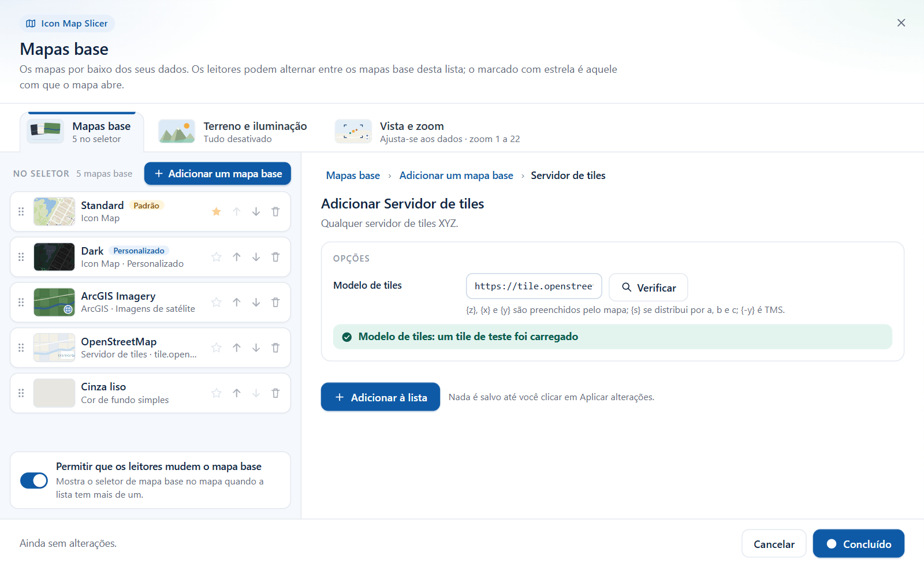Image resolution: width=924 pixels, height=567 pixels.
Task: Delete the Dark basemap
Action: click(x=275, y=257)
